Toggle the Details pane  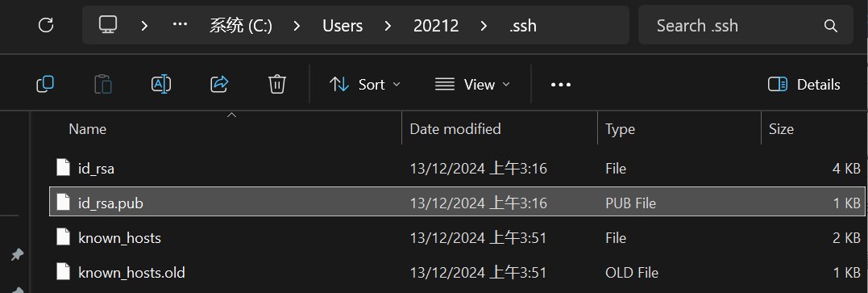coord(804,84)
